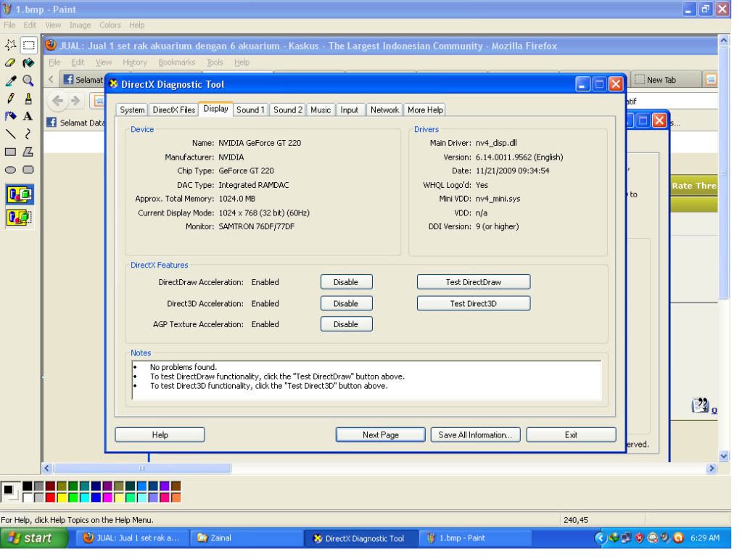Enable transparent selection mode in Paint toolbox
742x560 pixels.
tap(20, 218)
